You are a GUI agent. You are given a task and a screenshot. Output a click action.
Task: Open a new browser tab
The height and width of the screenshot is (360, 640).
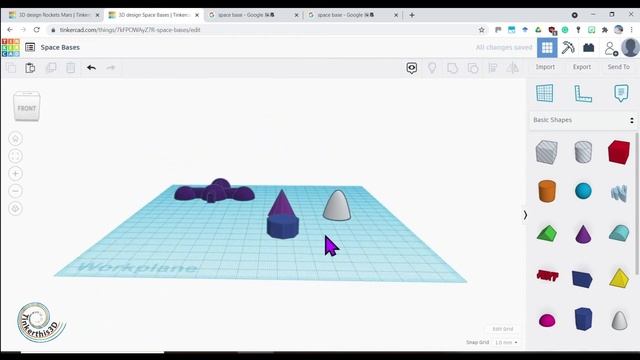tap(412, 15)
